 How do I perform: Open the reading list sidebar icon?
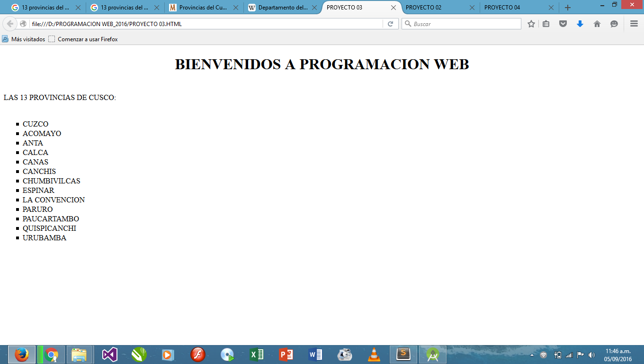point(546,24)
